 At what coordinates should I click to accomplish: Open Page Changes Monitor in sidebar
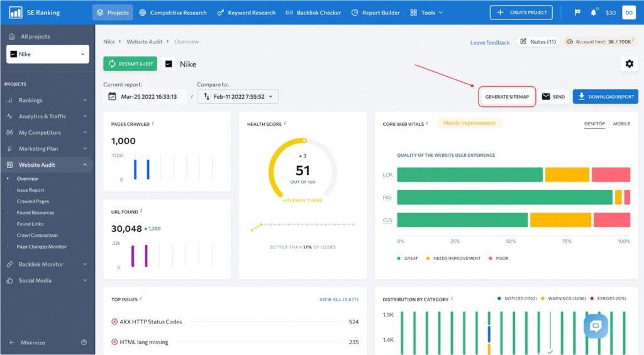pos(42,247)
